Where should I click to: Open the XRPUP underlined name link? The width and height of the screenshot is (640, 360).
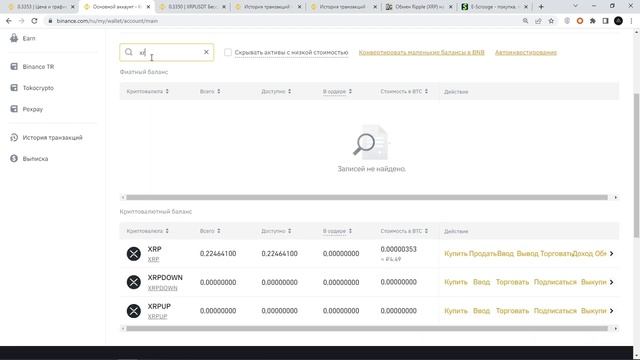pyautogui.click(x=158, y=316)
